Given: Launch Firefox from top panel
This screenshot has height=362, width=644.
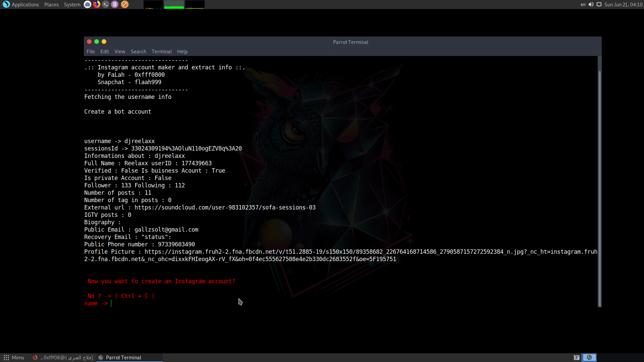Looking at the screenshot, I should click(97, 4).
